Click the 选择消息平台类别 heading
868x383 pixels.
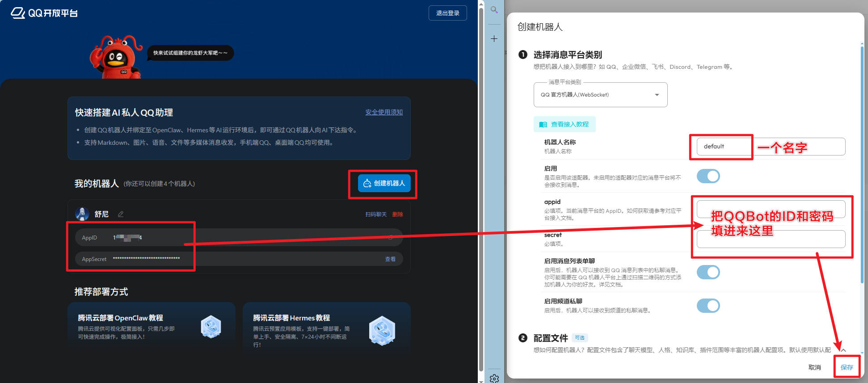568,55
